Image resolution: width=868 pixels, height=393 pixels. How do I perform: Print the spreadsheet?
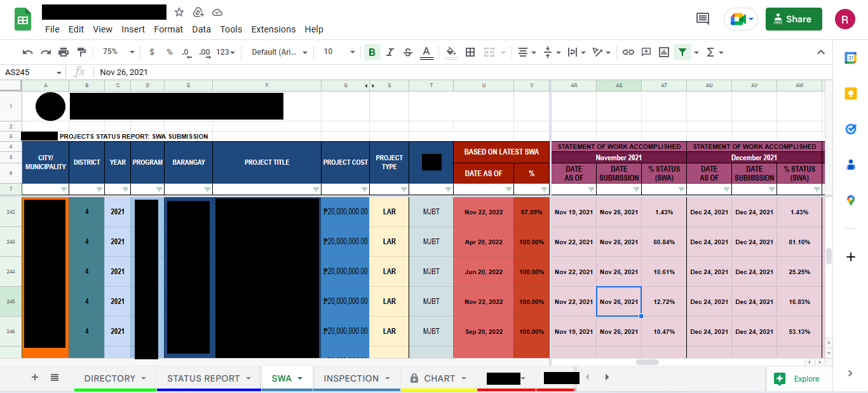pyautogui.click(x=64, y=52)
